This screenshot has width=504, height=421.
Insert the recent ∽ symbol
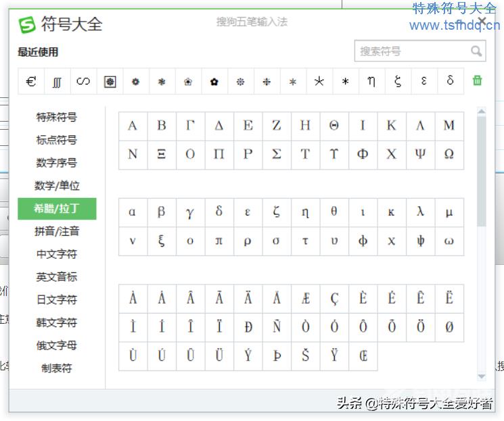point(84,81)
